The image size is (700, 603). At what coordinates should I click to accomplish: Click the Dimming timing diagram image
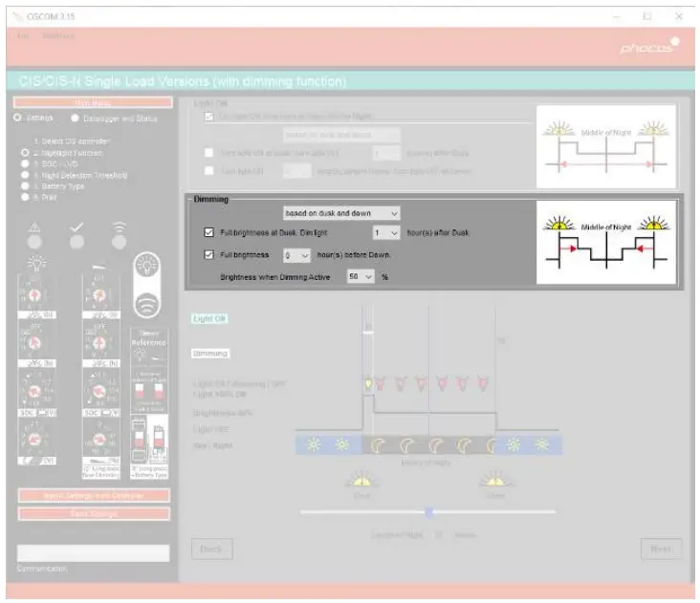click(605, 242)
